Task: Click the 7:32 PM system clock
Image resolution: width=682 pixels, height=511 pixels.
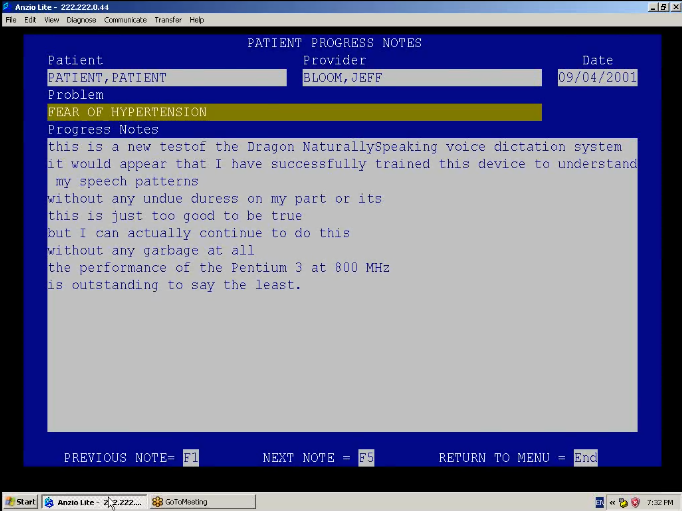Action: tap(660, 502)
